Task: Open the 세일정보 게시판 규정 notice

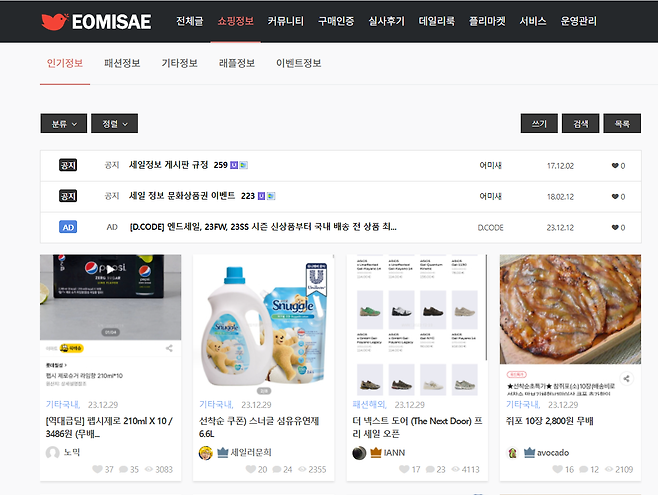Action: [x=169, y=165]
